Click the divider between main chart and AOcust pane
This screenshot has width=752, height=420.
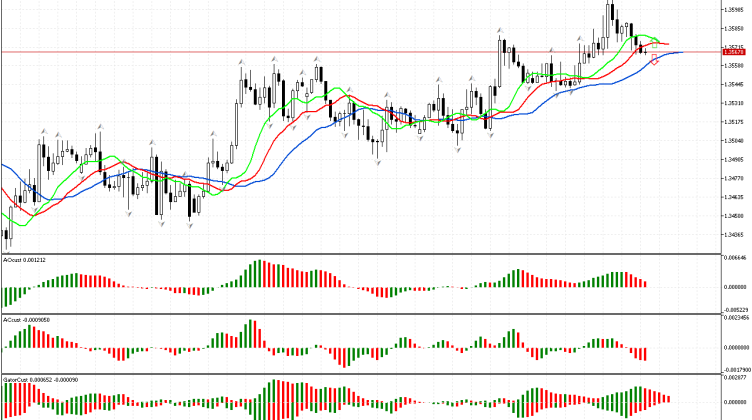coord(360,253)
